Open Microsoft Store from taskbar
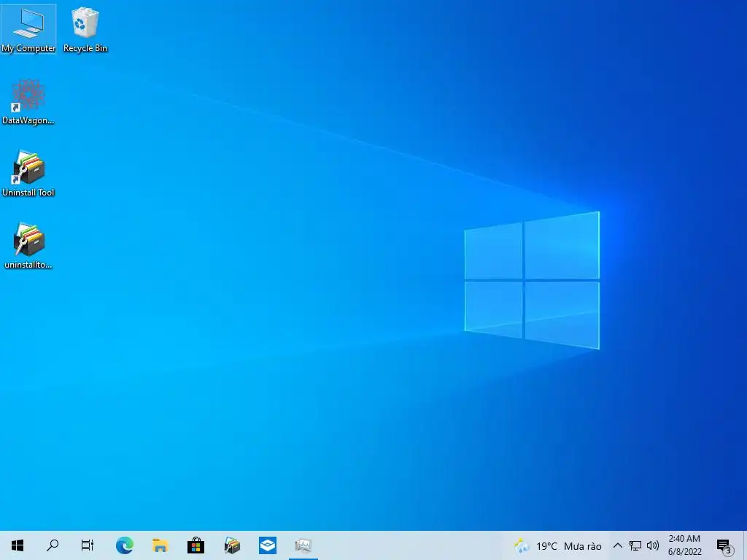Viewport: 747px width, 560px height. [x=196, y=545]
